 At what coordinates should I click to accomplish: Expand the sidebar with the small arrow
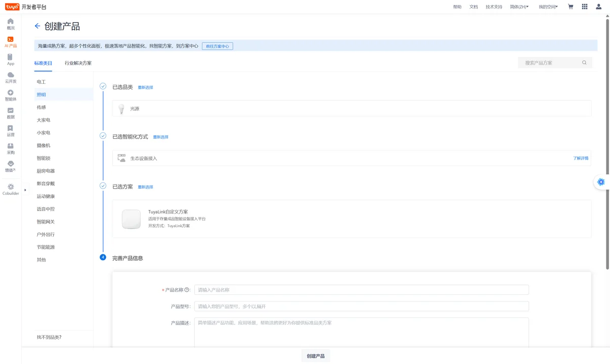tap(25, 190)
